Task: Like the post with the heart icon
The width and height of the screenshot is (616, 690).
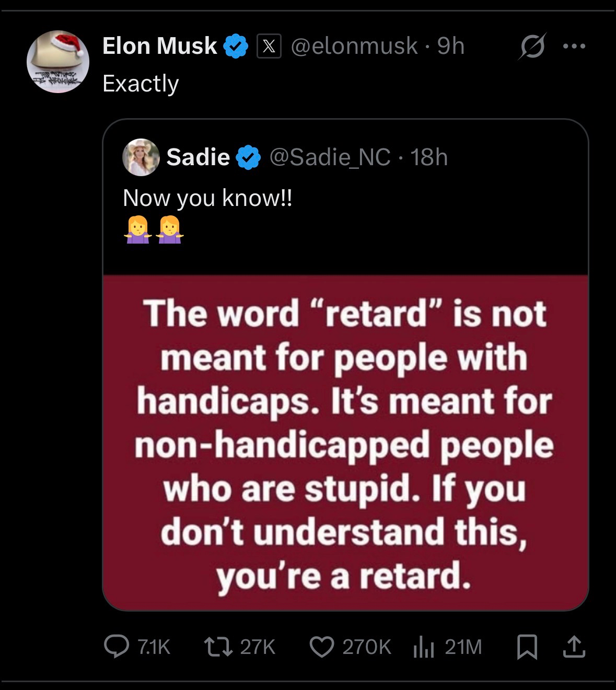Action: pyautogui.click(x=321, y=647)
